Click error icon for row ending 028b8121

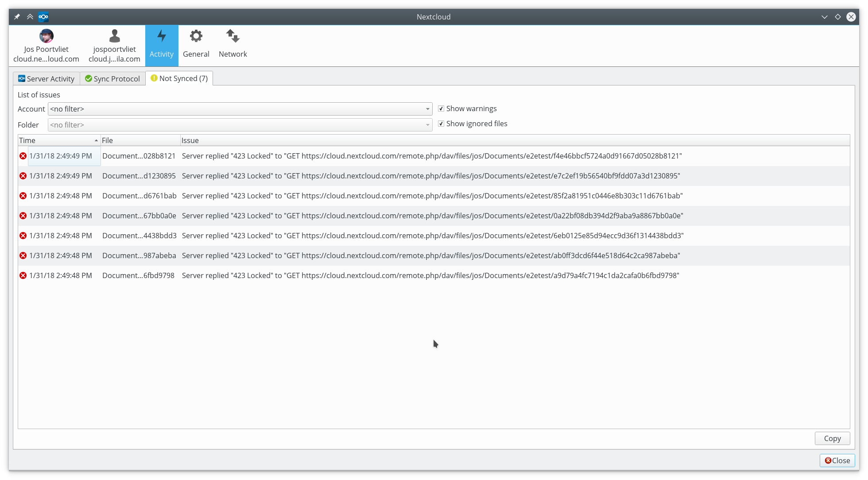click(x=23, y=156)
